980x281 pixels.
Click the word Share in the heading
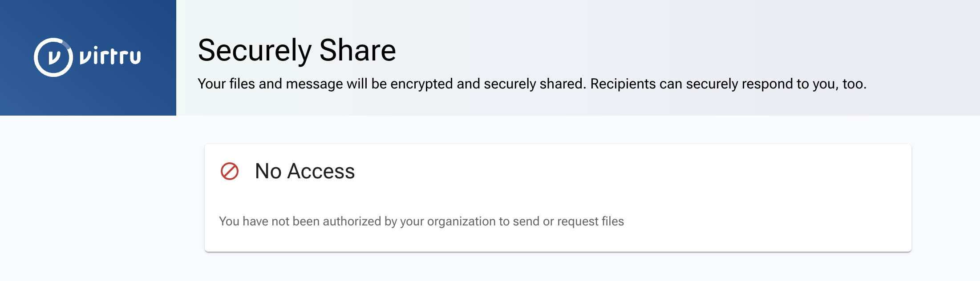357,50
